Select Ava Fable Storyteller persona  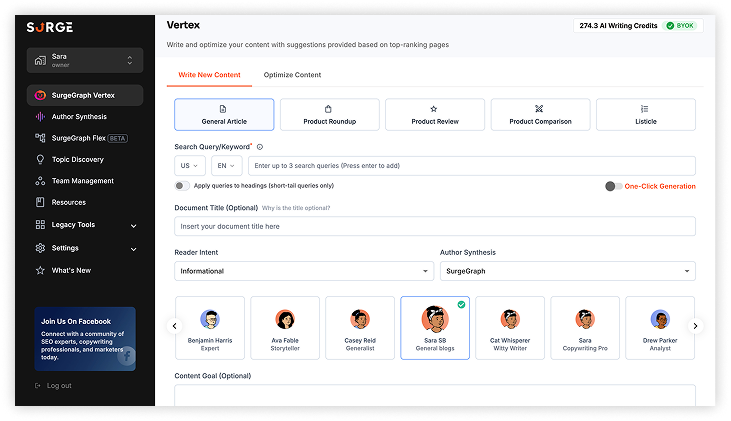pyautogui.click(x=285, y=328)
